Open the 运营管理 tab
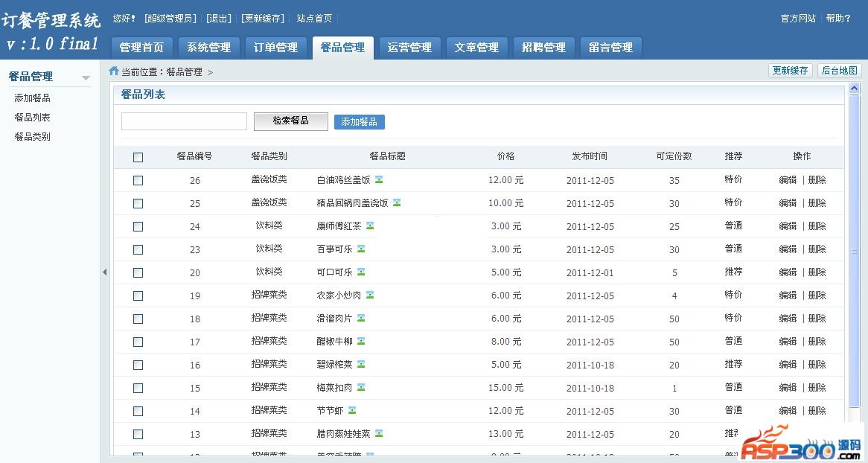Image resolution: width=868 pixels, height=463 pixels. pos(409,48)
